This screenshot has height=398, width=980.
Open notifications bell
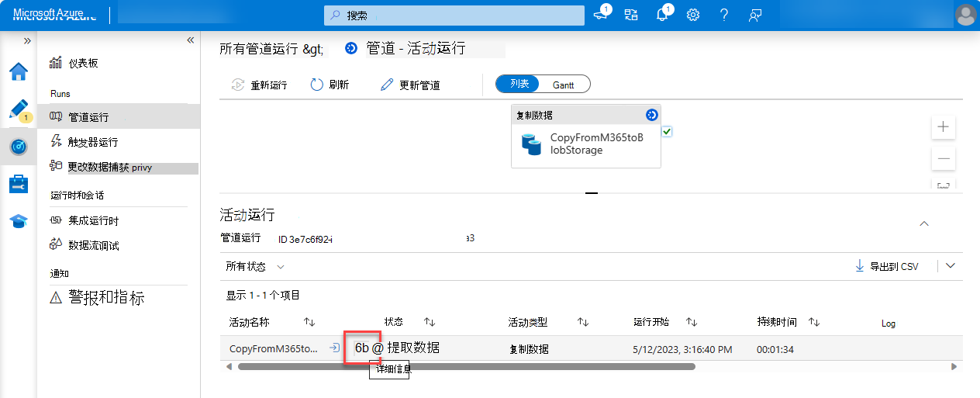661,15
